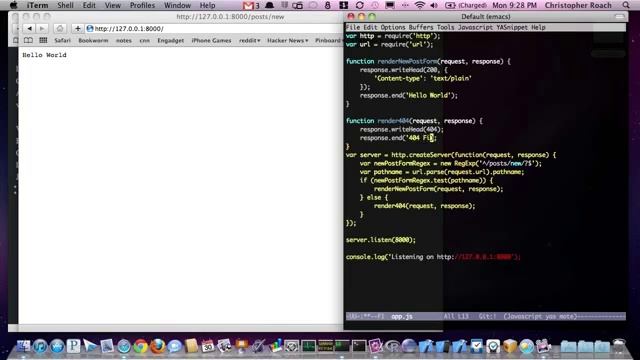Image resolution: width=640 pixels, height=360 pixels.
Task: Add a bookmark with the plus button
Action: [77, 29]
